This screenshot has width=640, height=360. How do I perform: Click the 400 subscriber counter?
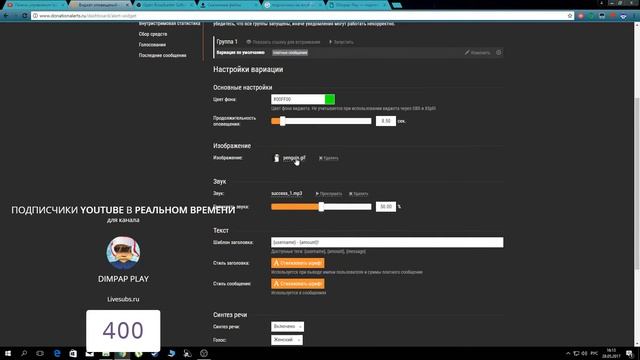coord(123,330)
